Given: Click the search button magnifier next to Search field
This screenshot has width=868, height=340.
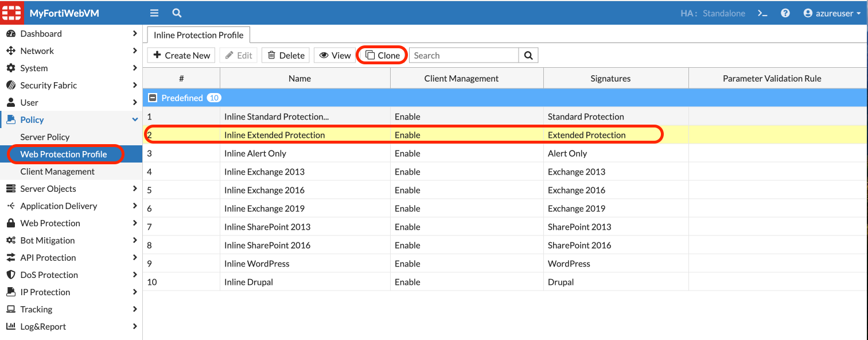Looking at the screenshot, I should [x=528, y=56].
